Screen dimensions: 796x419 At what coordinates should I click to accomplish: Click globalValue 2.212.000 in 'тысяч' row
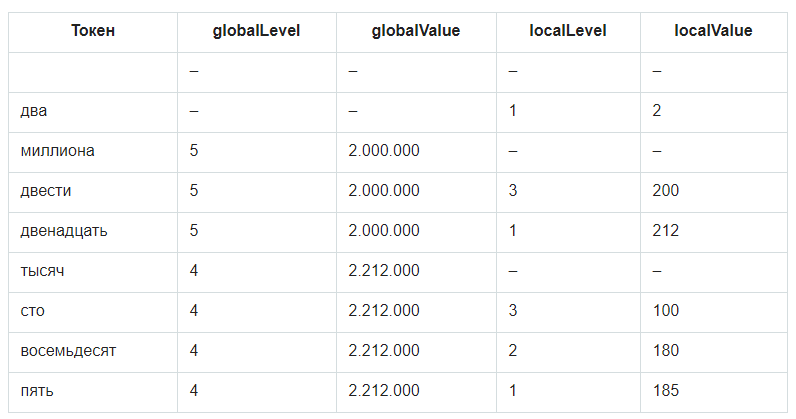[x=384, y=271]
